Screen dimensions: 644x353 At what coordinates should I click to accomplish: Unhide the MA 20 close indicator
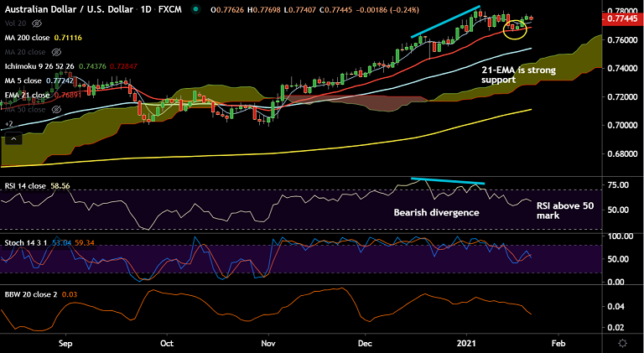click(57, 52)
